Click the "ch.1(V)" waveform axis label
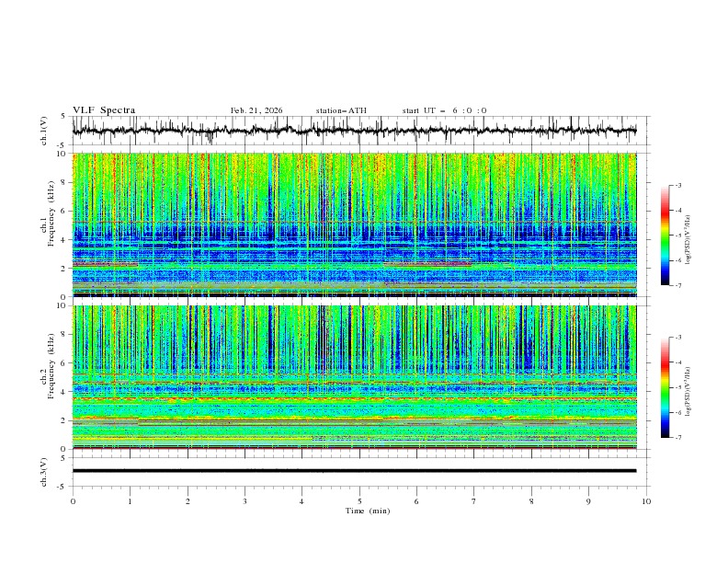Image resolution: width=728 pixels, height=563 pixels. (x=44, y=131)
